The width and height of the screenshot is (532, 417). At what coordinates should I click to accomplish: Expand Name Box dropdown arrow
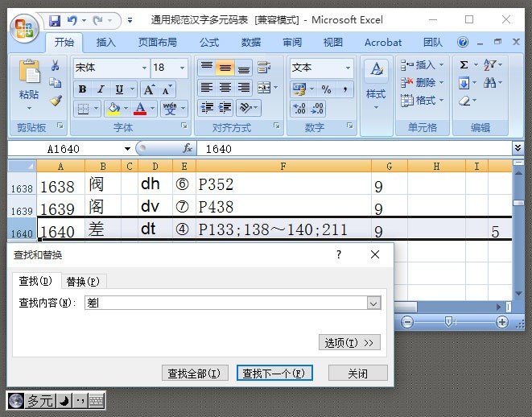[127, 149]
